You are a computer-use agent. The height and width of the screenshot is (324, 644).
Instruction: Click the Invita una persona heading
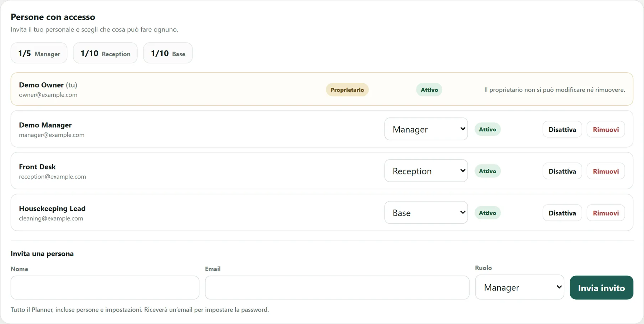coord(42,254)
